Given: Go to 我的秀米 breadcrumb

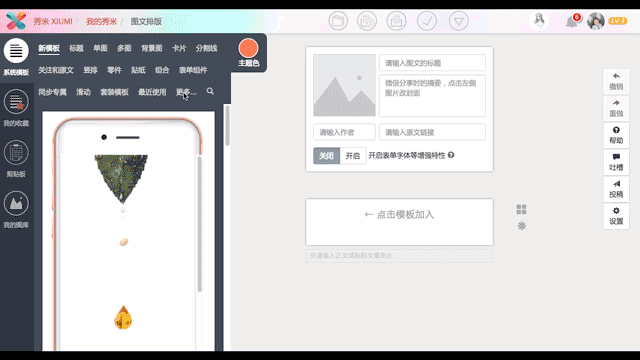Looking at the screenshot, I should 102,21.
